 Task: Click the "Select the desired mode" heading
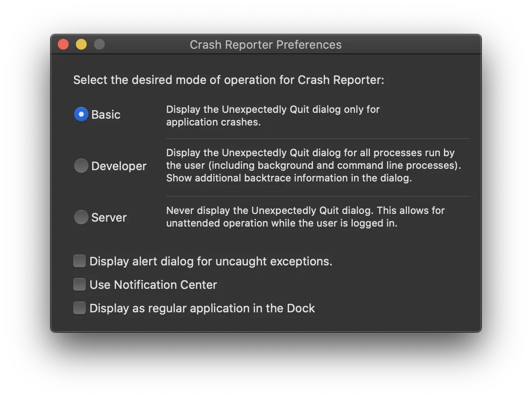229,80
